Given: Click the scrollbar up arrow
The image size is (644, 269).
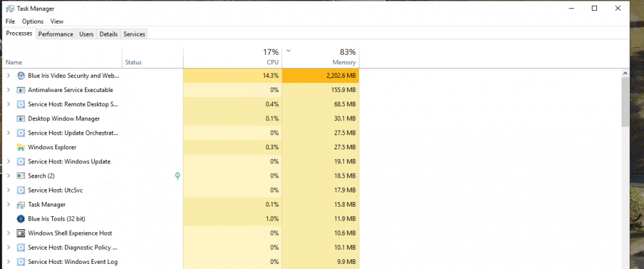Looking at the screenshot, I should coord(625,73).
